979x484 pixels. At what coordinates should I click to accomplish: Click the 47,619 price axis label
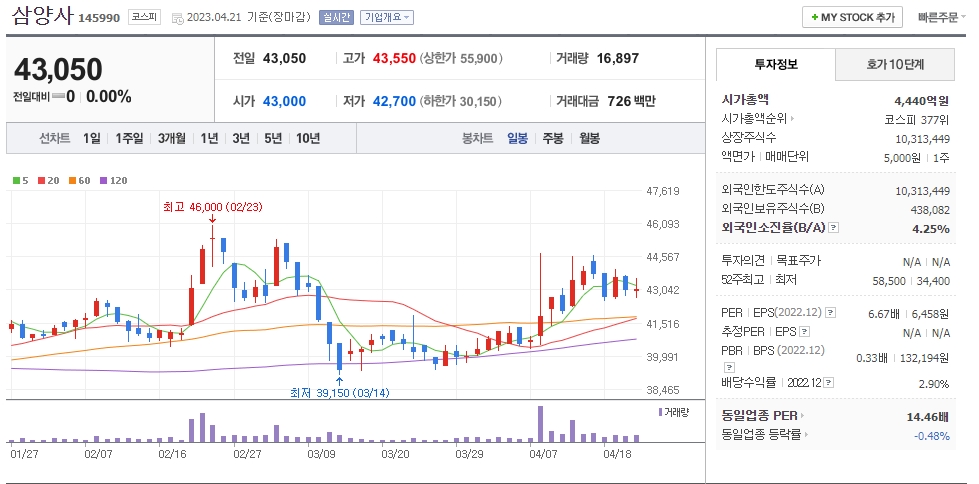coord(662,191)
